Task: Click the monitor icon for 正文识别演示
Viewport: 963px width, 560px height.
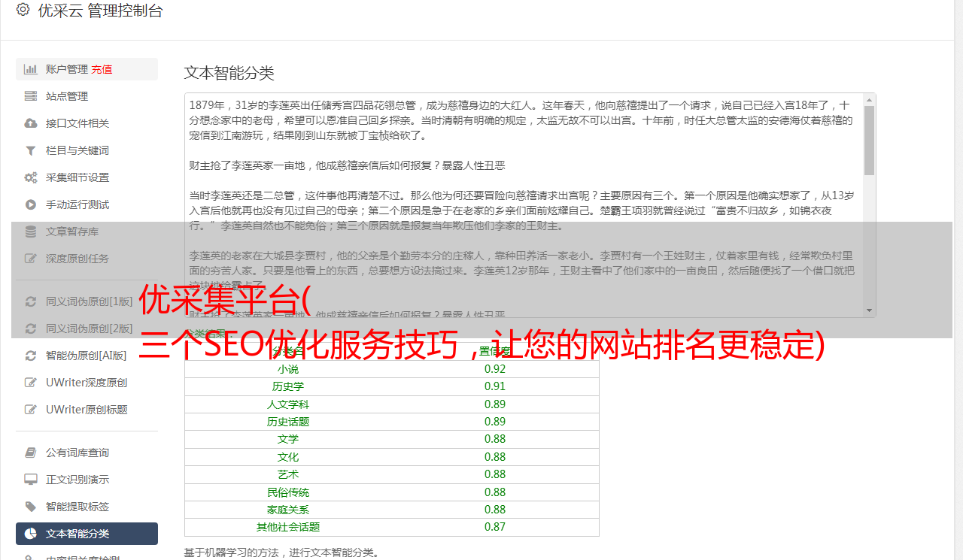Action: tap(31, 480)
